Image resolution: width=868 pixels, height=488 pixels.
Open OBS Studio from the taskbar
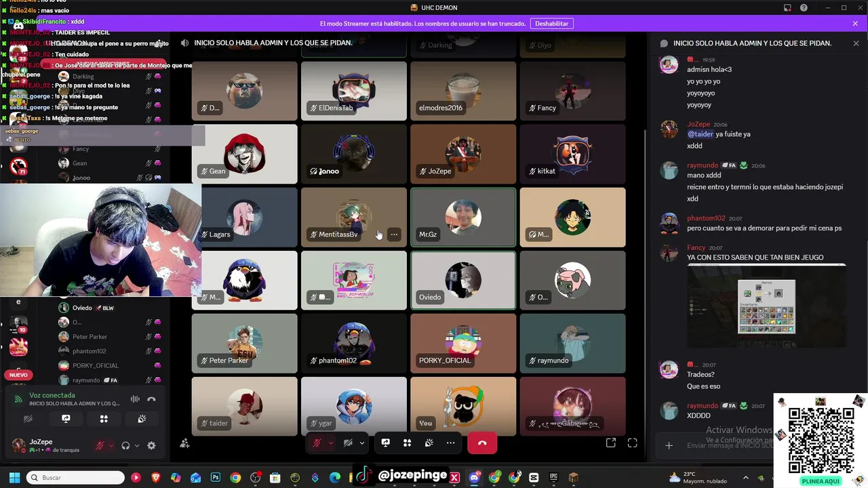tap(256, 478)
